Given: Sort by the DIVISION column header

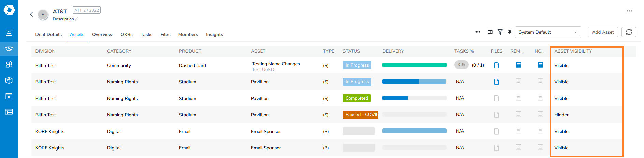Looking at the screenshot, I should (x=45, y=51).
